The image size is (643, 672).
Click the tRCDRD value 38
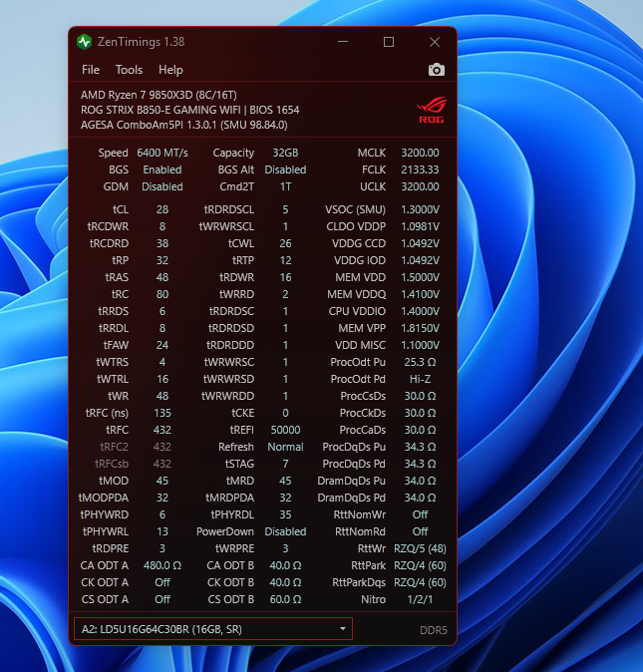(162, 243)
